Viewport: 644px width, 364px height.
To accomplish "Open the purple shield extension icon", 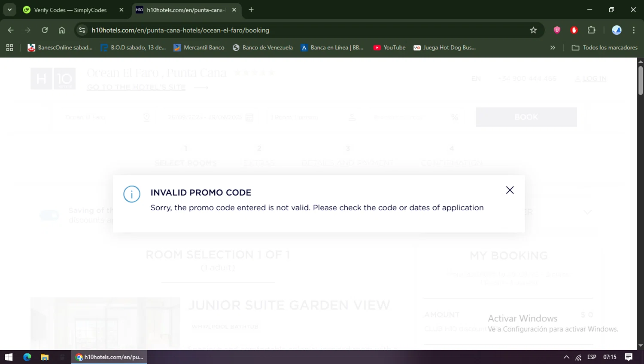I will (557, 30).
